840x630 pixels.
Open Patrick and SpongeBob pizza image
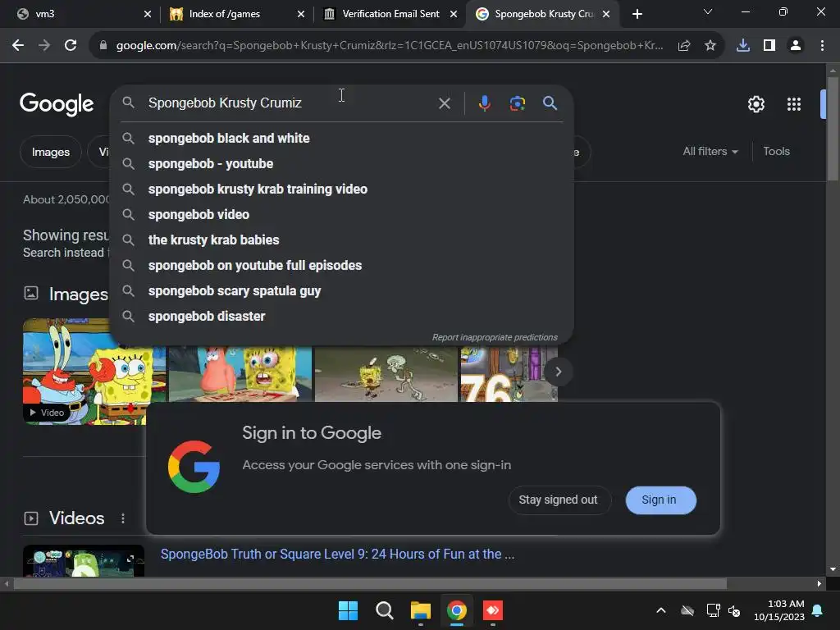pos(240,374)
